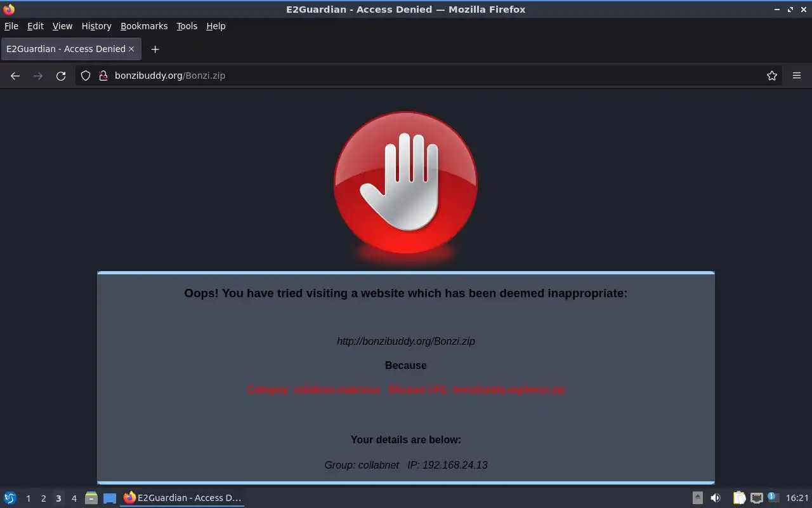Reload the blocked page
Screen dimensions: 812x508
pyautogui.click(x=61, y=76)
